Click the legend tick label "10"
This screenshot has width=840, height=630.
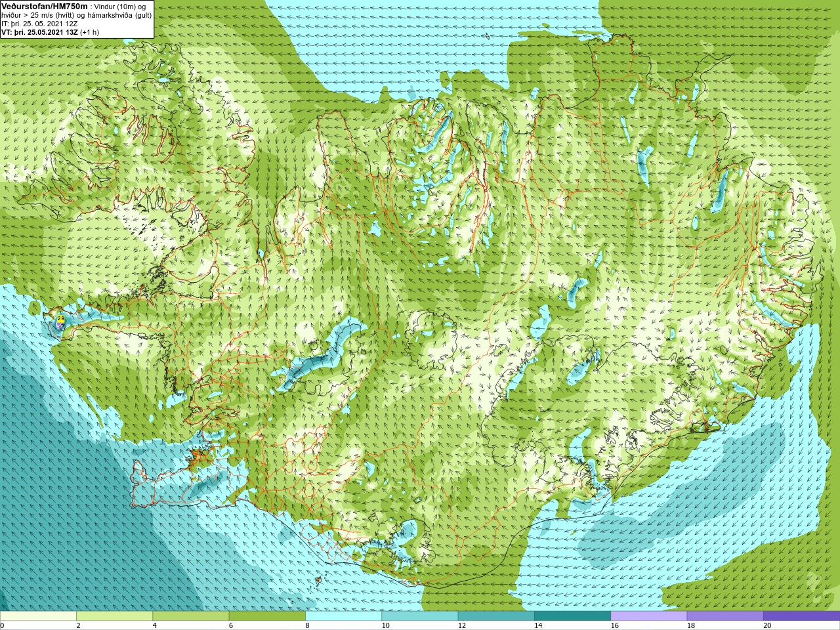coord(385,625)
